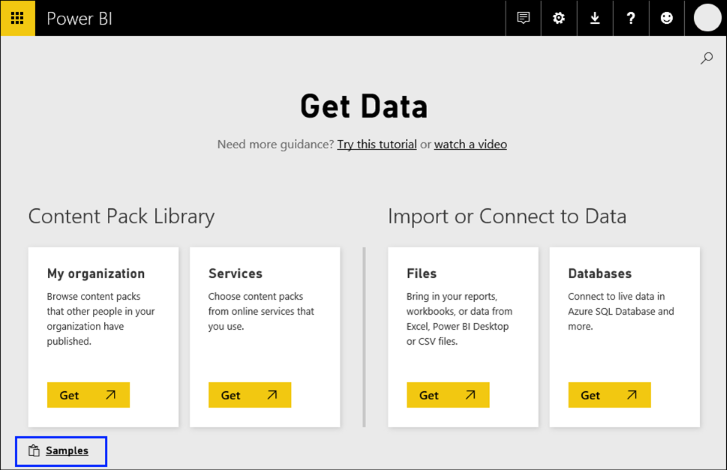The height and width of the screenshot is (470, 727).
Task: Open the settings gear menu
Action: pos(559,18)
